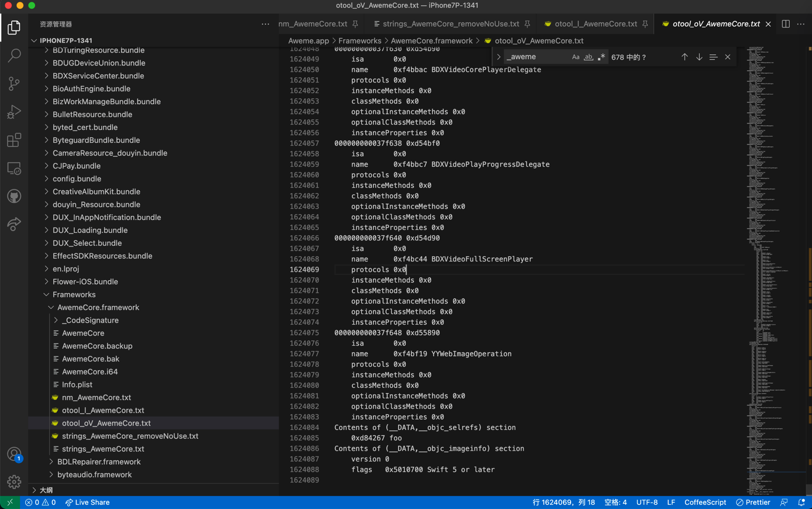Open Remote Explorer view
This screenshot has width=812, height=509.
point(14,168)
